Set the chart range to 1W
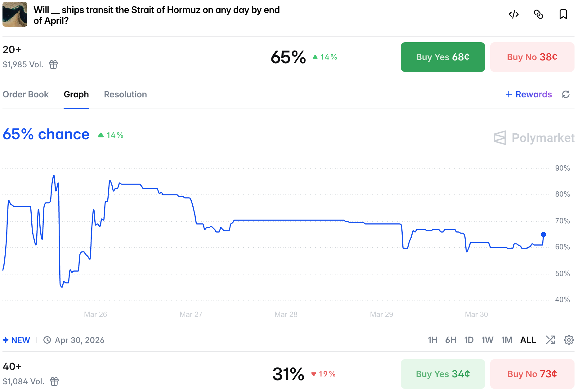This screenshot has height=392, width=577. coord(487,340)
